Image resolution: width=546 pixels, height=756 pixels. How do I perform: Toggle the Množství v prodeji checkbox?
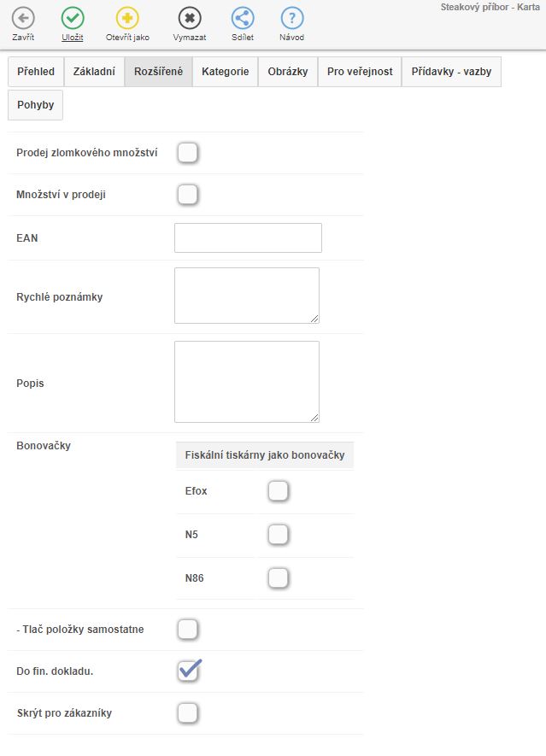188,195
